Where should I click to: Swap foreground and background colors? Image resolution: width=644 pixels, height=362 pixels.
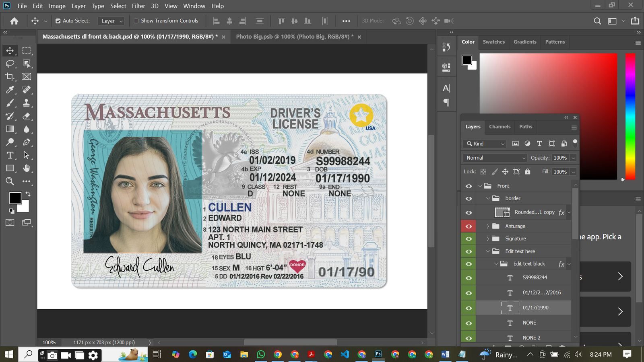(28, 194)
